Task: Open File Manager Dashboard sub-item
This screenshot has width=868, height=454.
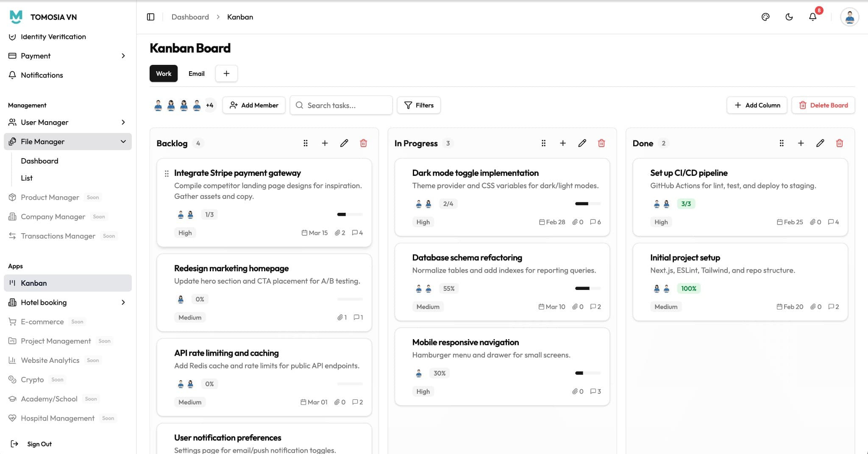Action: tap(39, 161)
